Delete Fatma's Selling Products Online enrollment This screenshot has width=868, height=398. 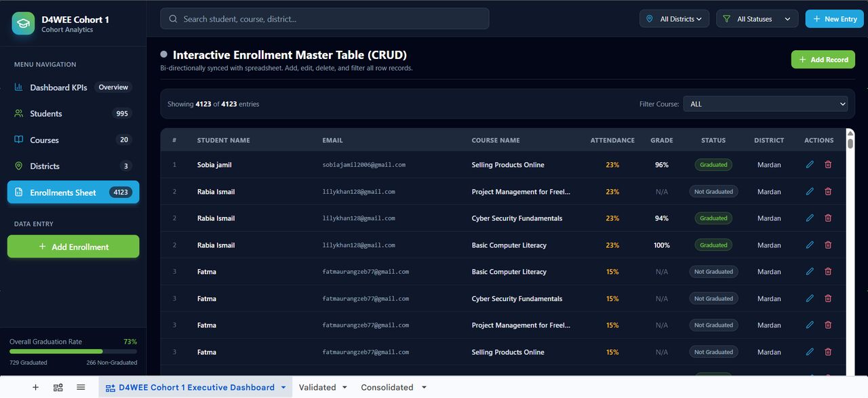coord(828,353)
